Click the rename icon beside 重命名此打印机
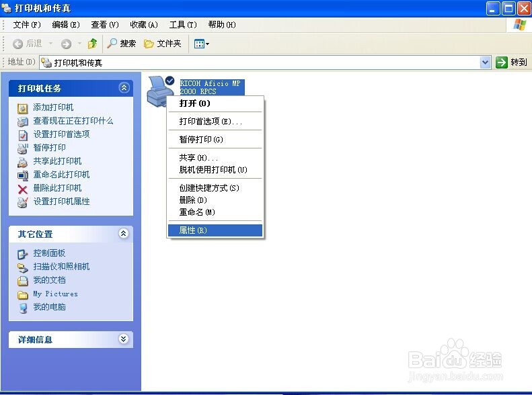The image size is (532, 395). (23, 175)
